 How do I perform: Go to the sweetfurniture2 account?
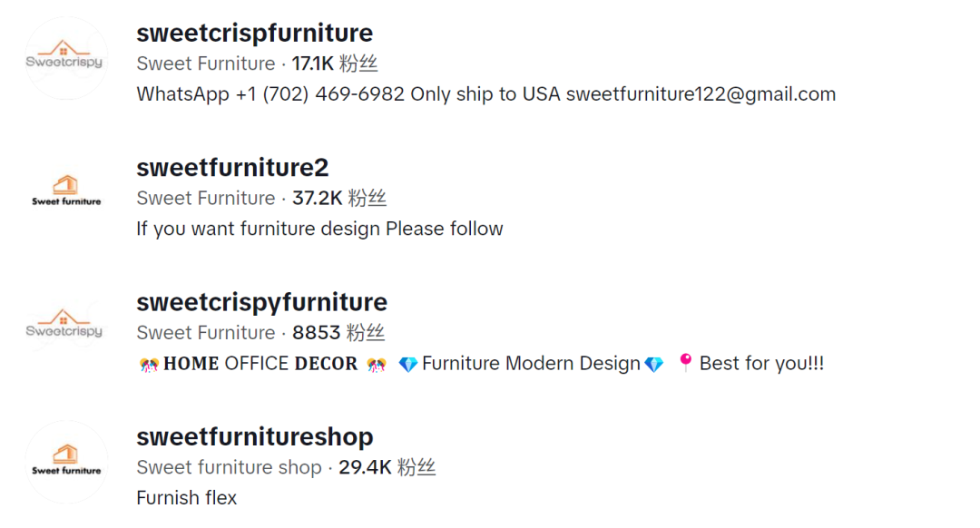click(232, 168)
